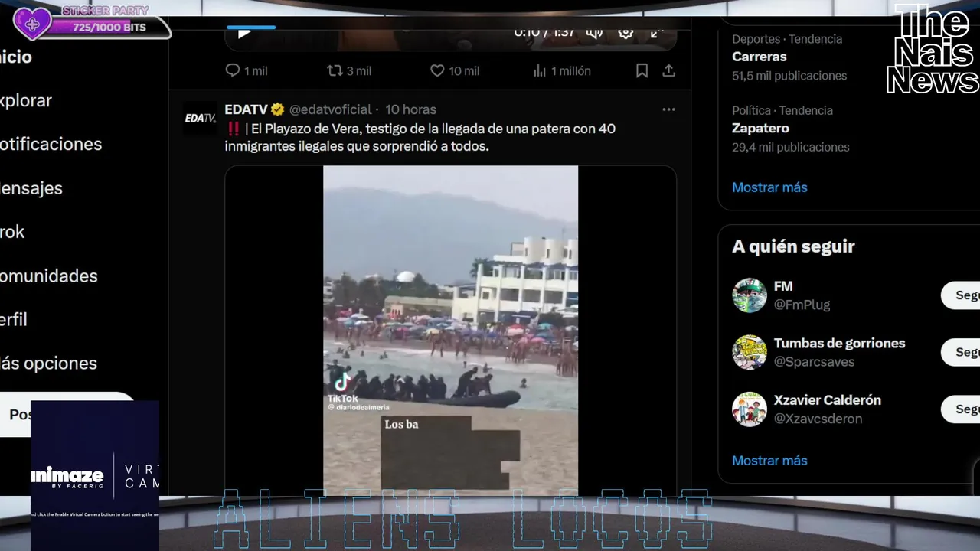980x551 pixels.
Task: Go to Inicio in the sidebar
Action: click(16, 57)
